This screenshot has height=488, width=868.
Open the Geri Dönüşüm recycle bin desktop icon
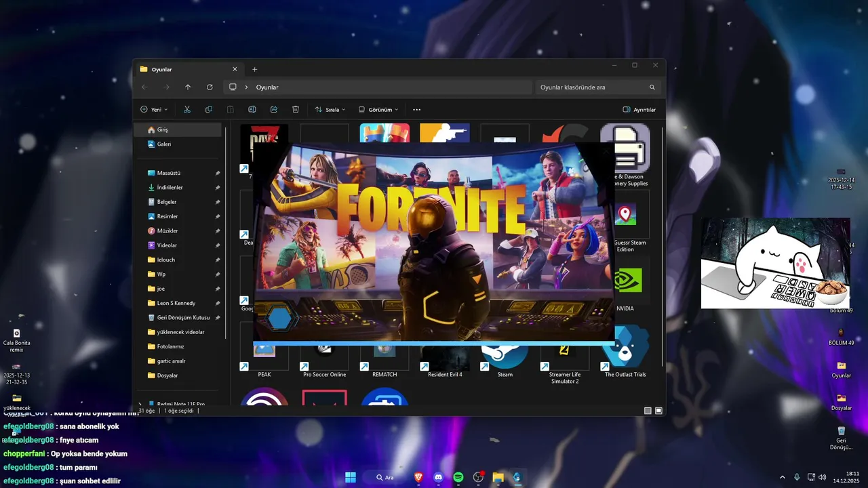tap(841, 438)
